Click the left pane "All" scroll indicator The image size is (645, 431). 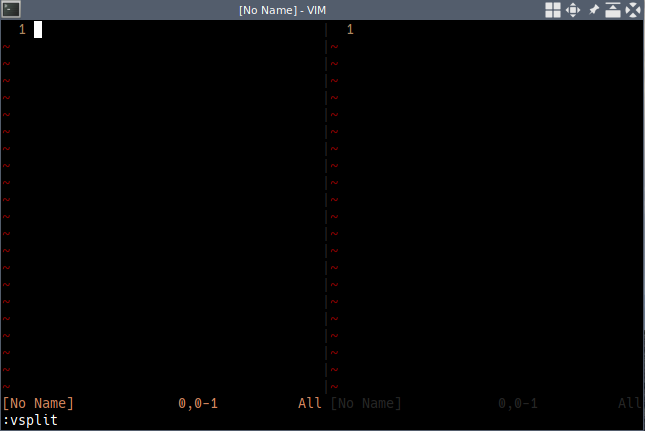(310, 403)
